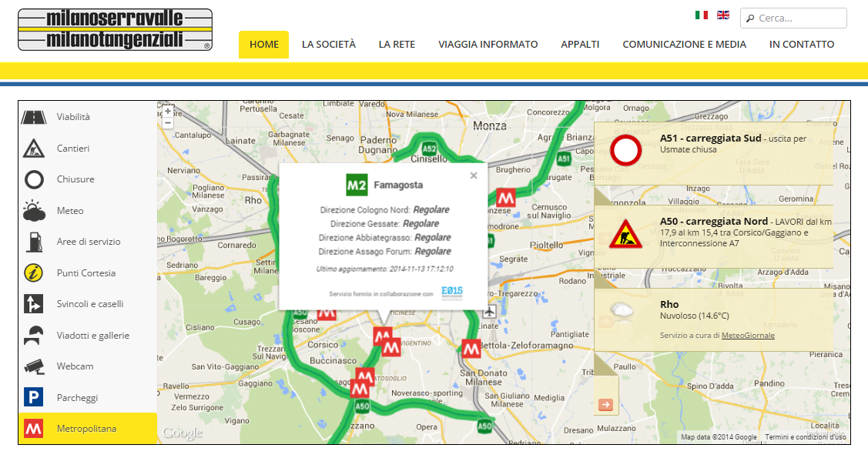Image resolution: width=868 pixels, height=458 pixels.
Task: Show Aree di servizio fuel stations
Action: tap(33, 242)
